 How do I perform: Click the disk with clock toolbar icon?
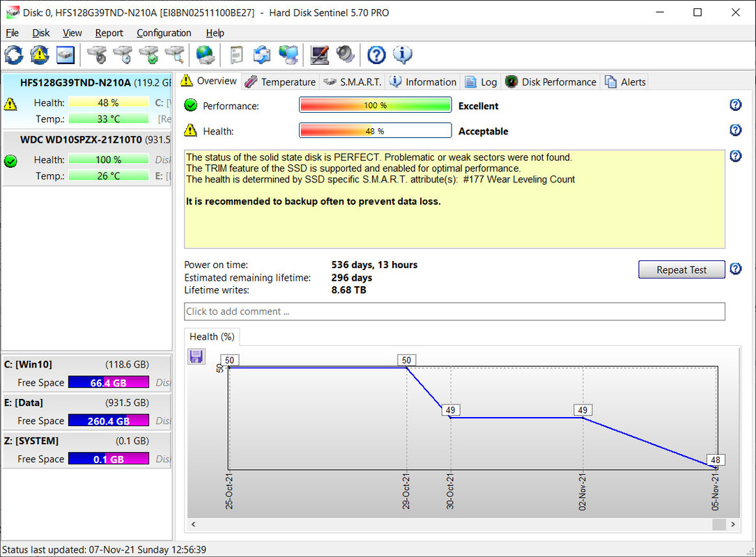pyautogui.click(x=123, y=55)
